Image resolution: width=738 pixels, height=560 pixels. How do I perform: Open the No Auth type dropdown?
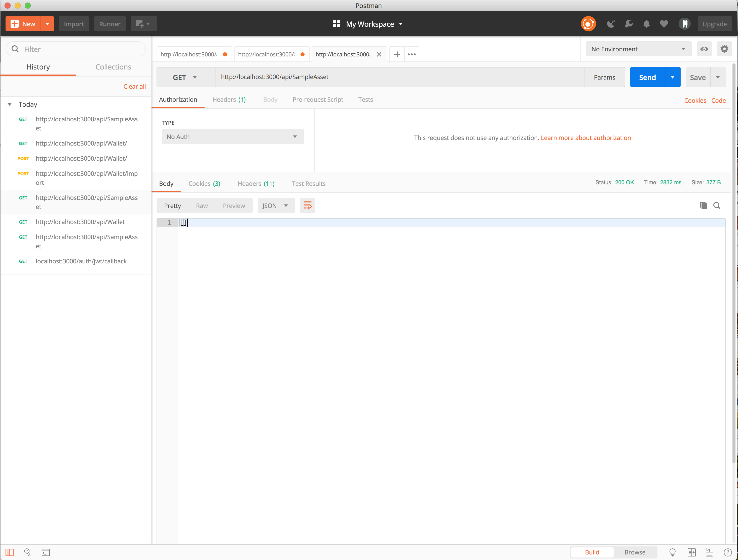pos(232,136)
